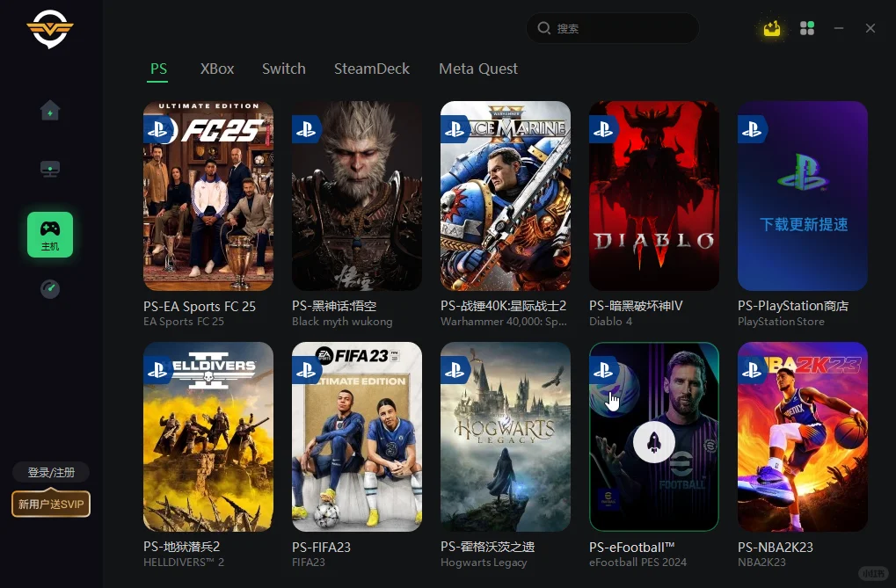
Task: Click the eFootball PES 2024 subtitle
Action: (637, 563)
